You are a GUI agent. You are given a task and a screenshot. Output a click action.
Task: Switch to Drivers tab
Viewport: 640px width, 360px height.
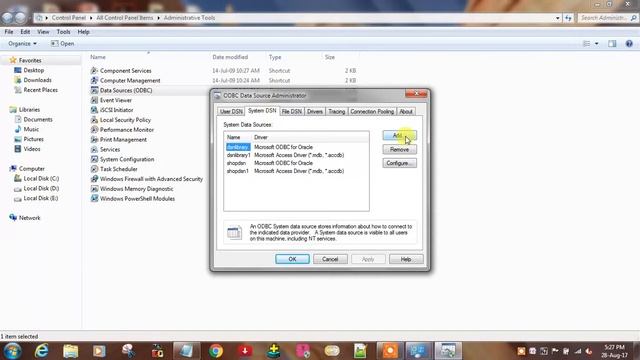pos(315,111)
